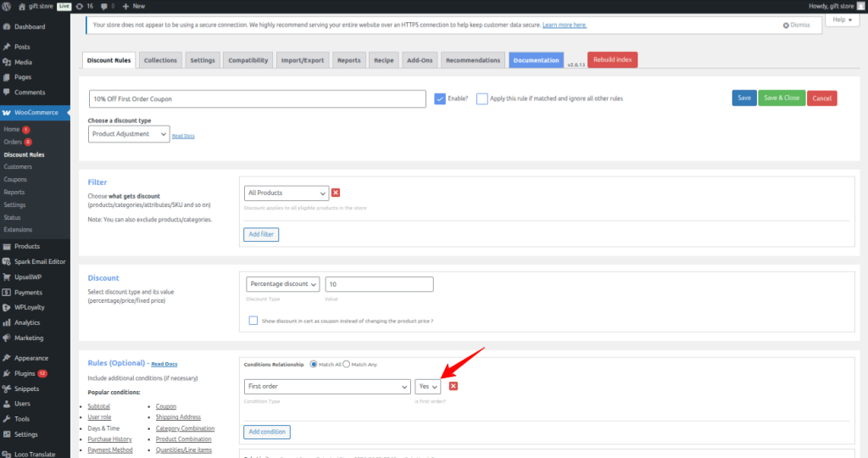Open Payments icon in sidebar
868x458 pixels.
point(7,293)
